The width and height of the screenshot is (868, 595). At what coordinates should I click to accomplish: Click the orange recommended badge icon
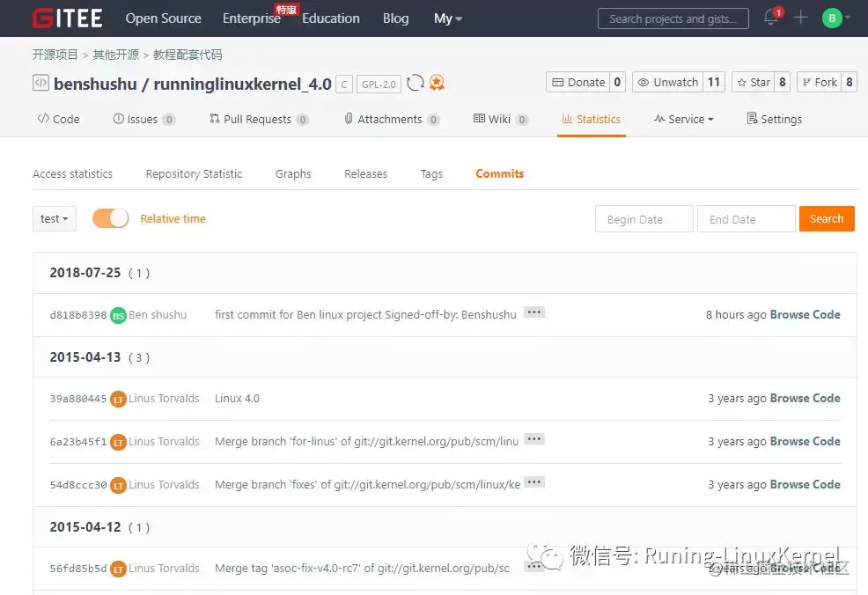click(x=437, y=83)
